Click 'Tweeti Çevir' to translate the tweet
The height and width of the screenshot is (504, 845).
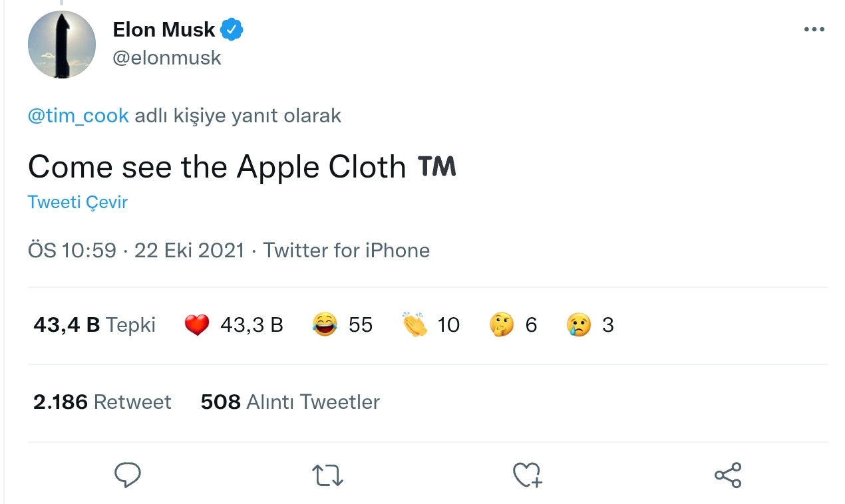[77, 201]
